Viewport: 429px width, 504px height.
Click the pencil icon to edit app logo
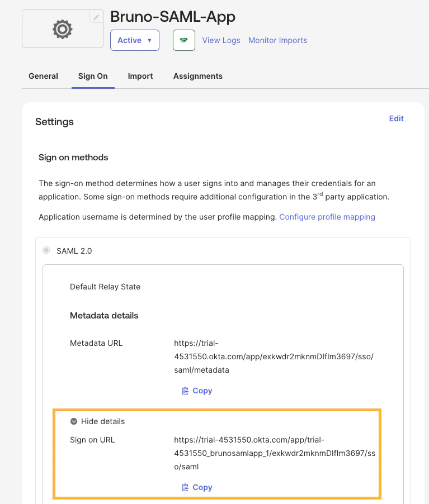pyautogui.click(x=96, y=17)
